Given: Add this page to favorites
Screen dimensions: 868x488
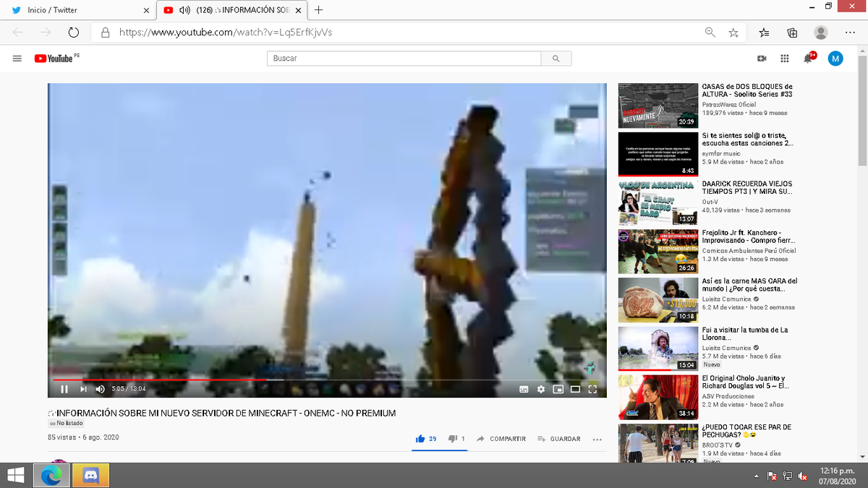Looking at the screenshot, I should point(733,33).
